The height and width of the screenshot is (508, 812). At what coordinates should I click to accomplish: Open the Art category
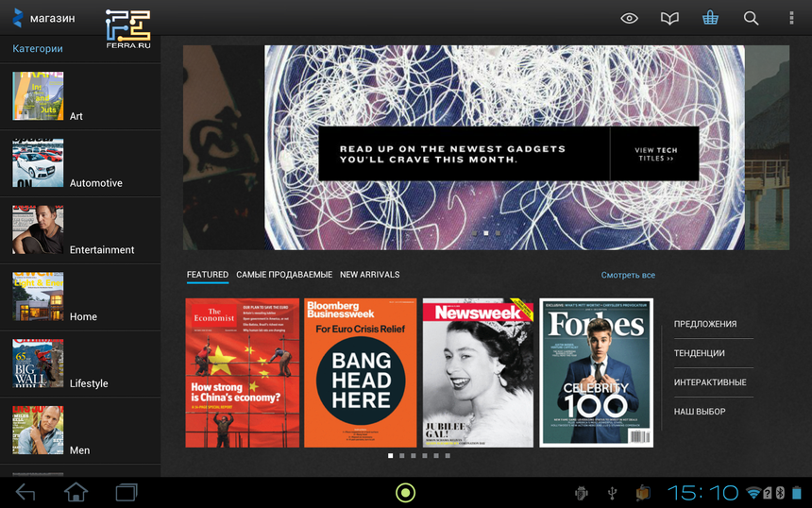tap(80, 96)
